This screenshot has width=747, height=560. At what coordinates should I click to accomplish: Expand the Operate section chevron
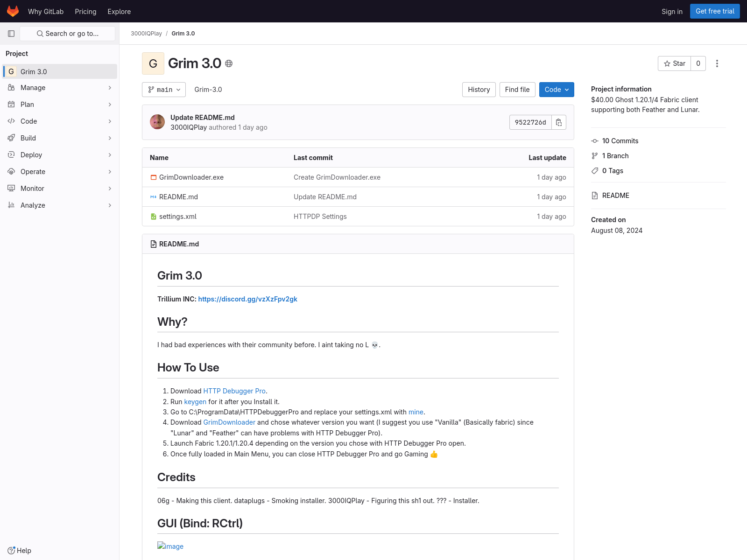click(110, 172)
